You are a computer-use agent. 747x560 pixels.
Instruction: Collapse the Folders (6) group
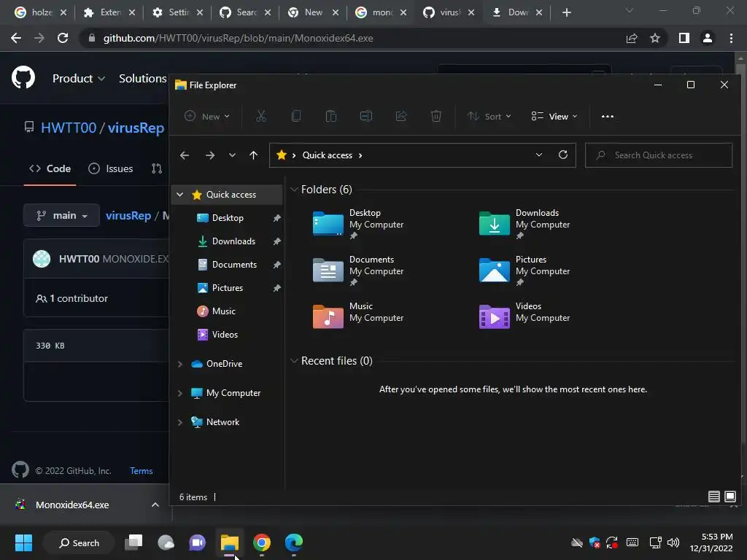(x=294, y=189)
